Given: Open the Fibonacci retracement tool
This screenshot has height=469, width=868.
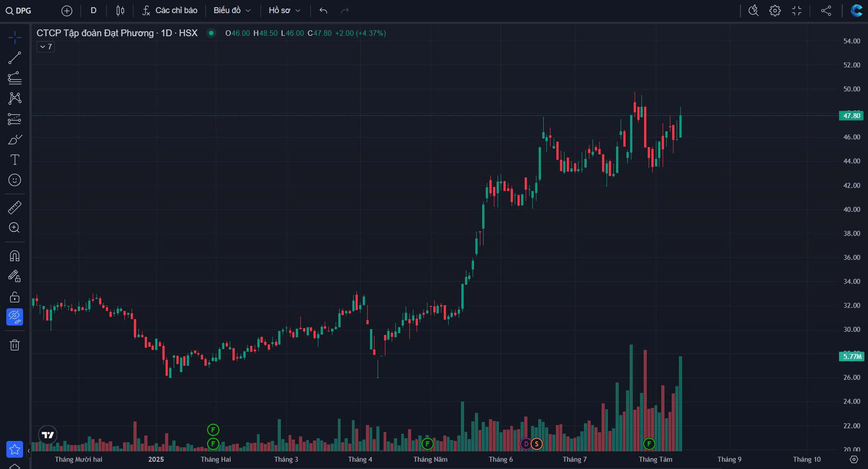Looking at the screenshot, I should pyautogui.click(x=14, y=78).
